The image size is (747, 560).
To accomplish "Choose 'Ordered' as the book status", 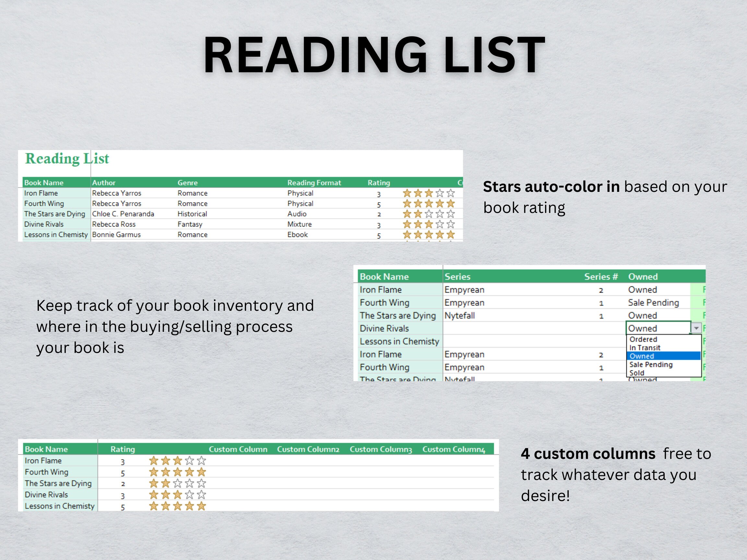I will point(643,339).
